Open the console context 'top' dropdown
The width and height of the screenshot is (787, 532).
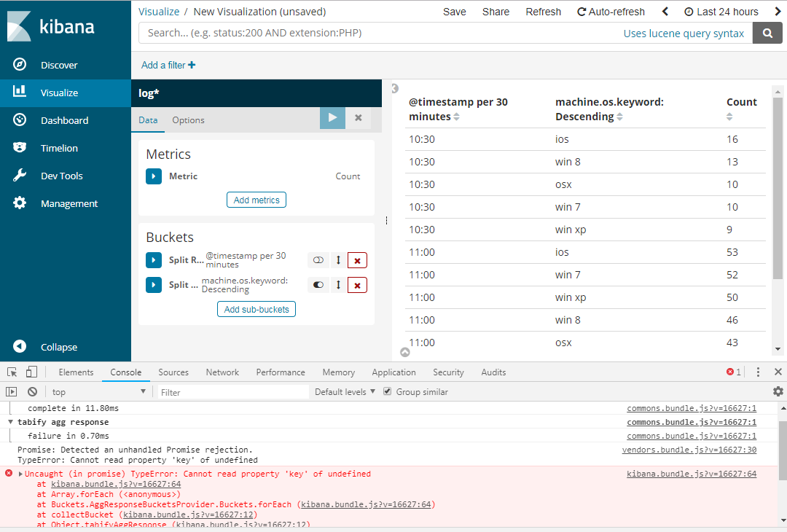tap(99, 392)
